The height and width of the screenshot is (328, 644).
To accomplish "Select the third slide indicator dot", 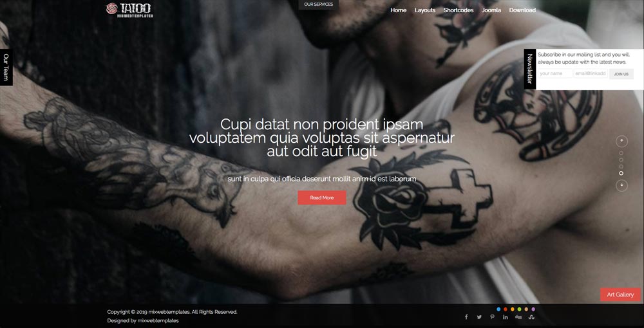I will (621, 167).
